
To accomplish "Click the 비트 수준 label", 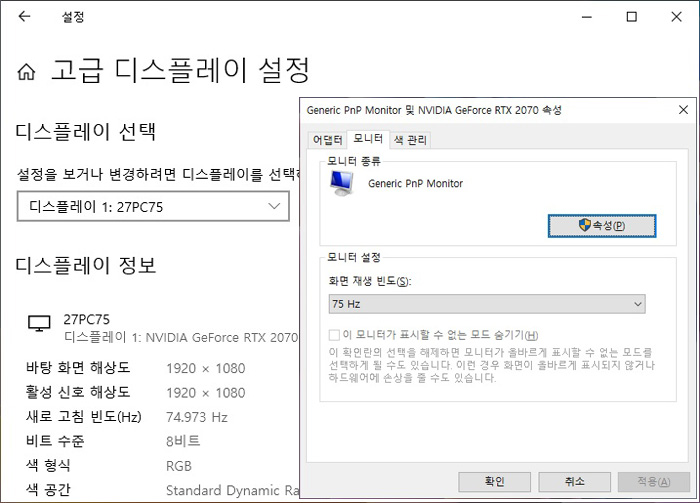I will [x=55, y=441].
